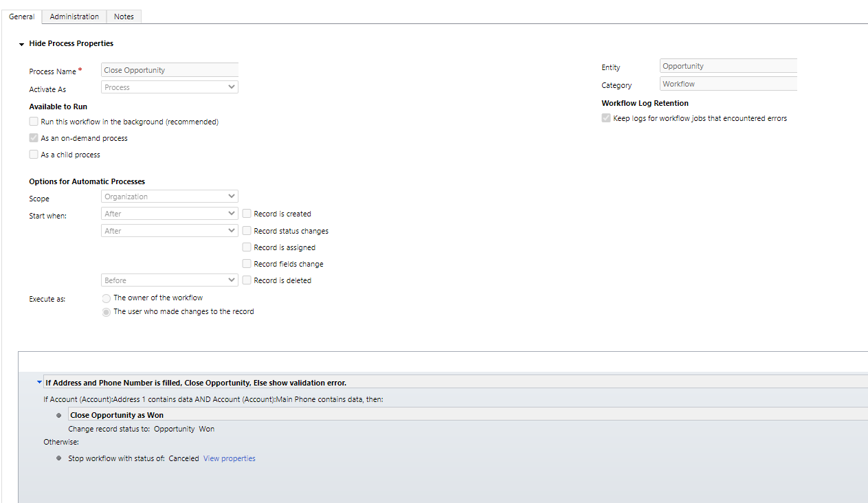Select The owner of the workflow option

point(106,298)
